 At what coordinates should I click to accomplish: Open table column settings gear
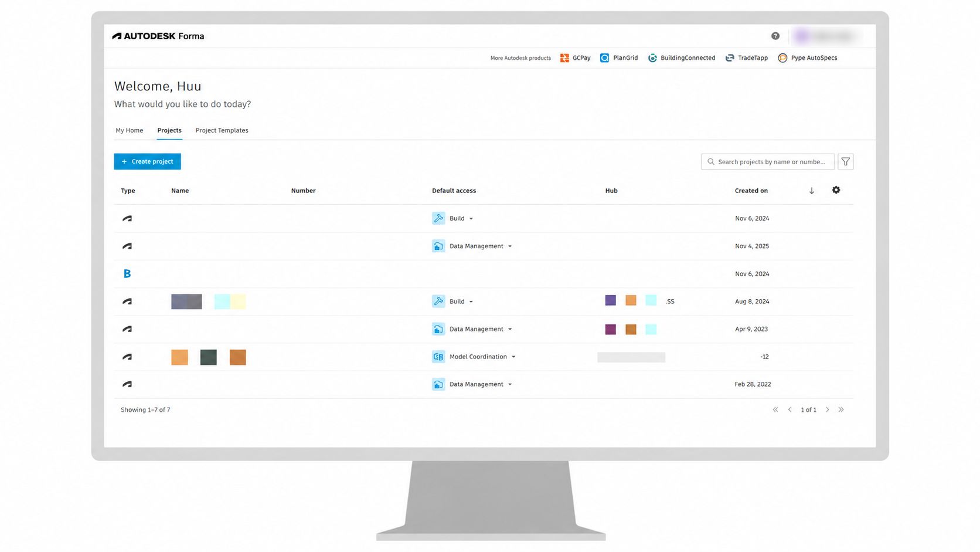coord(836,190)
